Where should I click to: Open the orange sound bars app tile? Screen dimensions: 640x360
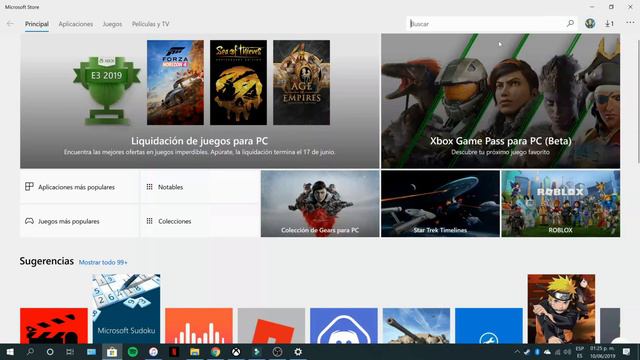point(199,326)
